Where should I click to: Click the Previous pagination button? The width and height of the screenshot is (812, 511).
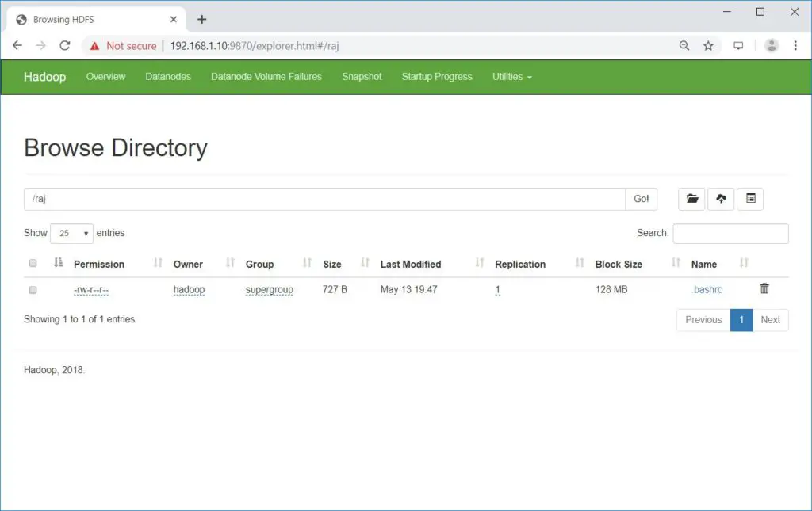click(x=703, y=320)
